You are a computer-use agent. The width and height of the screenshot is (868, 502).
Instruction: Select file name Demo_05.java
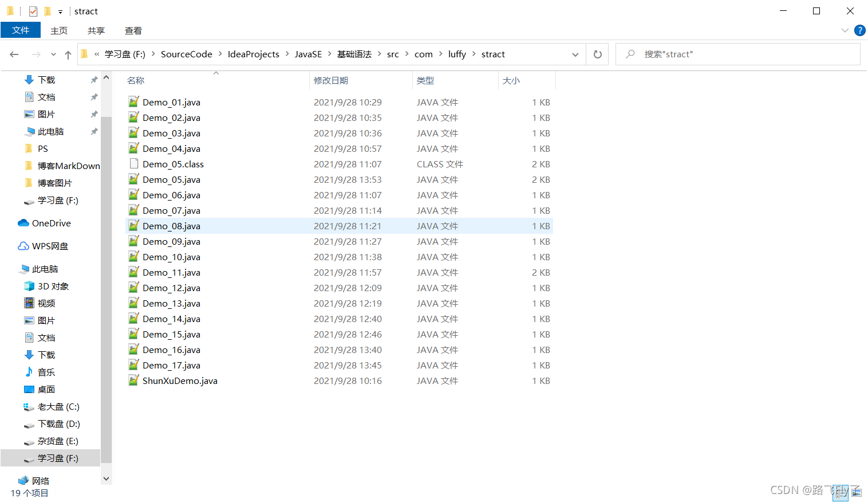(171, 179)
